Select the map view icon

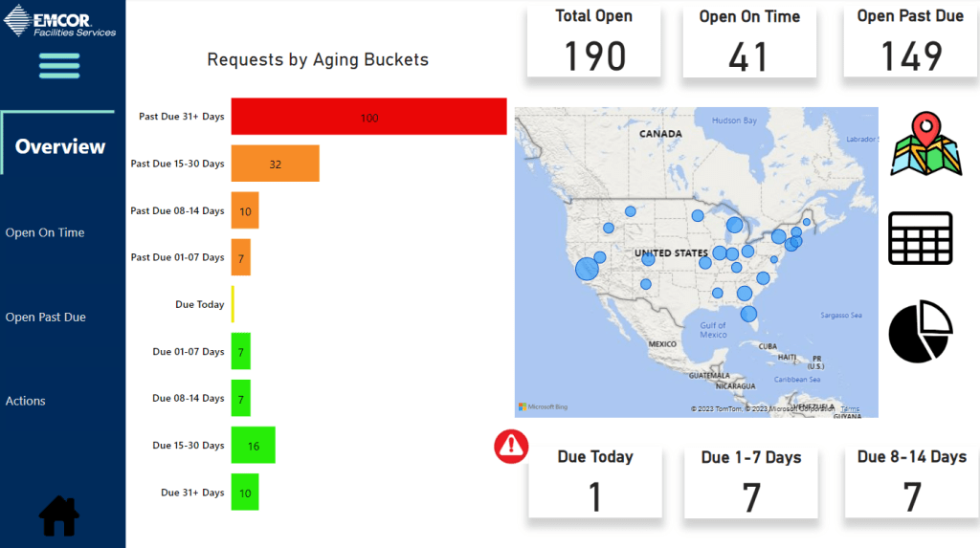(x=925, y=143)
